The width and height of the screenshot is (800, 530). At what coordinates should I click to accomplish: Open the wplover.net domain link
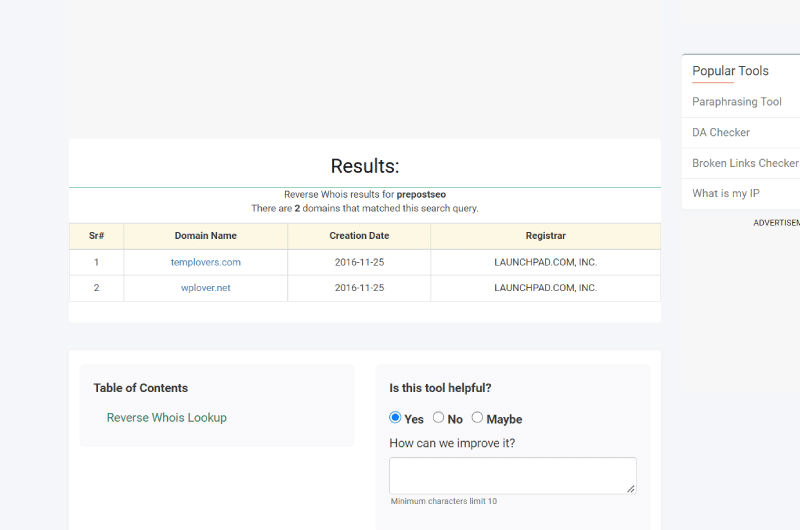pos(206,288)
